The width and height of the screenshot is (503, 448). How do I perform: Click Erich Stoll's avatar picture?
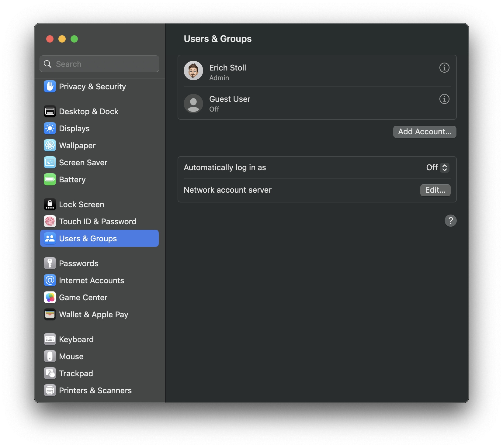[x=193, y=71]
